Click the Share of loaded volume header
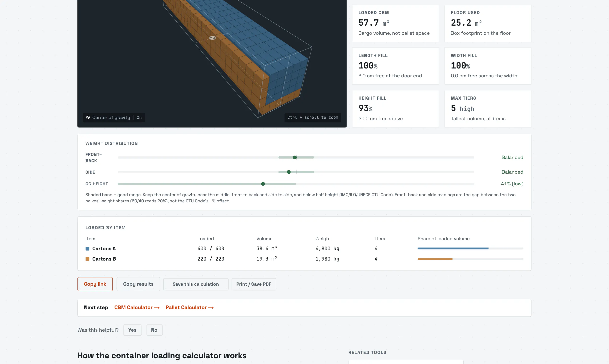Screen dimensions: 609x364 click(x=443, y=239)
